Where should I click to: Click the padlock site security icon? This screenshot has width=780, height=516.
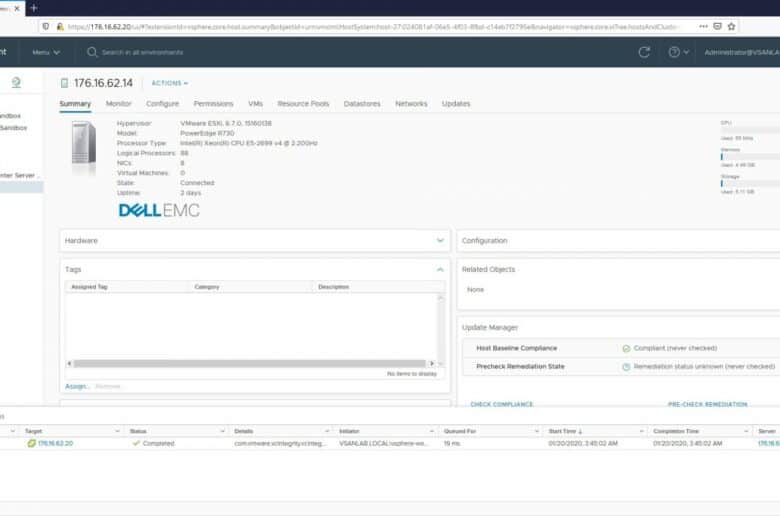(x=60, y=27)
